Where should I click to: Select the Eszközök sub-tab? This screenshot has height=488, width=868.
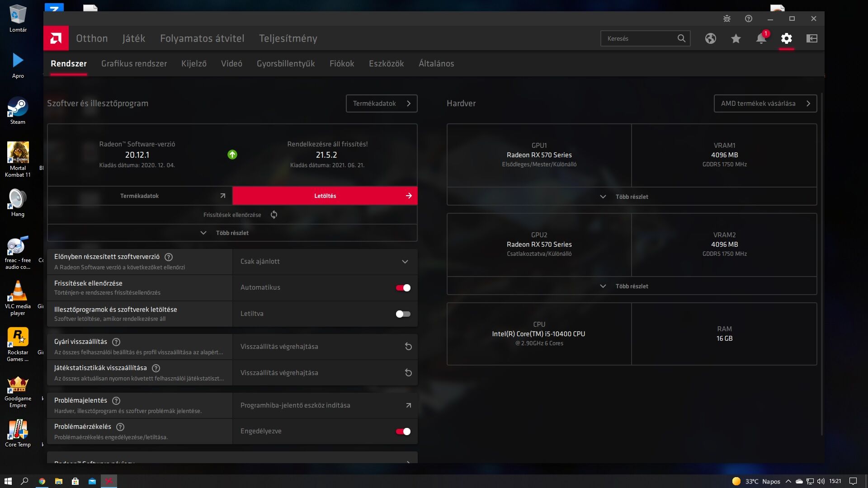click(x=386, y=64)
